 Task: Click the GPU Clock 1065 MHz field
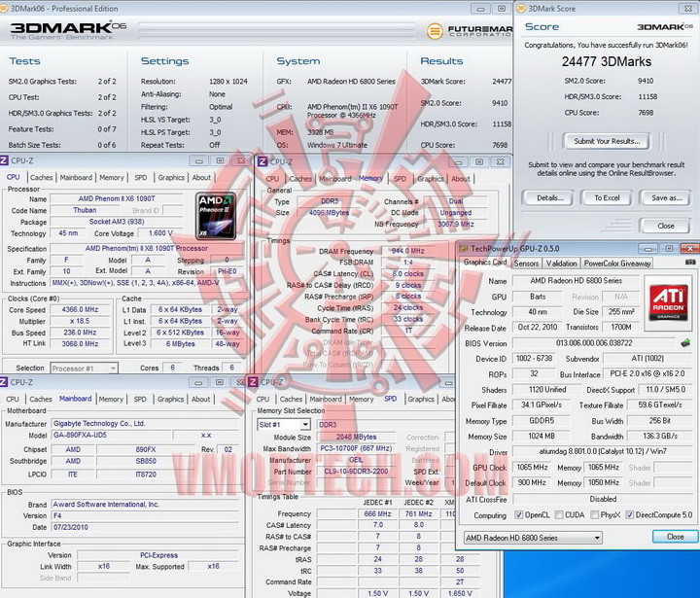pyautogui.click(x=532, y=467)
